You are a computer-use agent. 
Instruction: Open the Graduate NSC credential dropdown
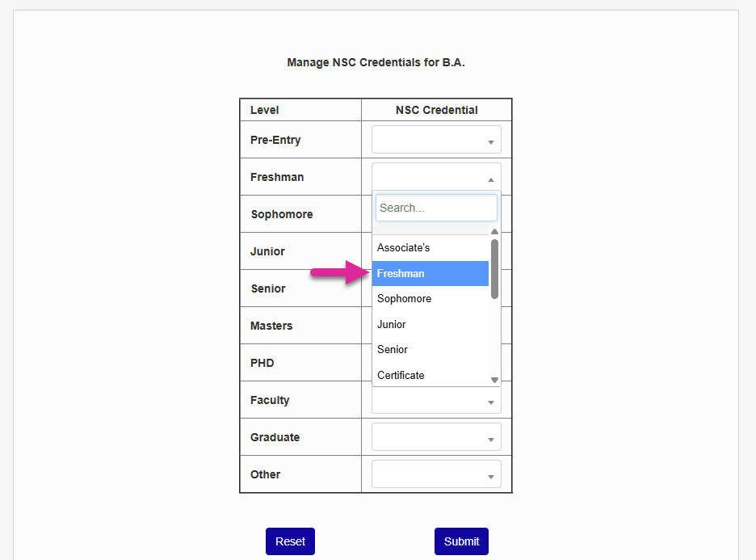[x=436, y=437]
